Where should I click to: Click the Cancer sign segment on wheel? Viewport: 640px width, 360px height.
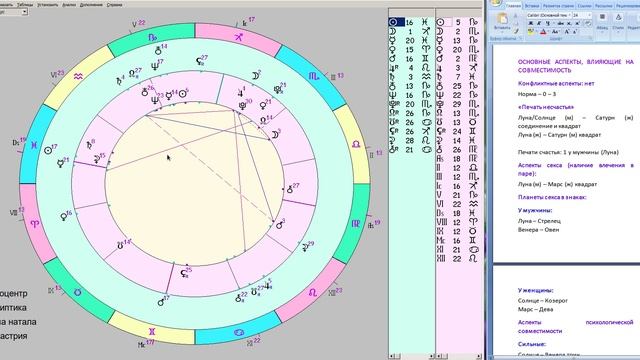click(x=239, y=332)
